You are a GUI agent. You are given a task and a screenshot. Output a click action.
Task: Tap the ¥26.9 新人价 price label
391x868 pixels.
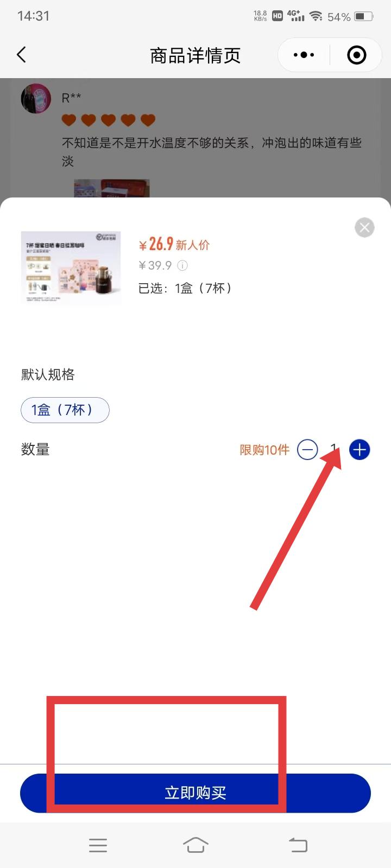pos(174,244)
